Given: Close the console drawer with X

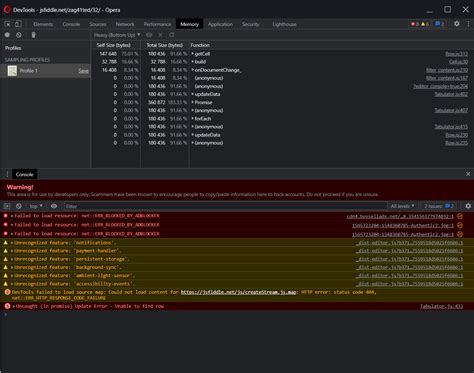Looking at the screenshot, I should click(468, 174).
